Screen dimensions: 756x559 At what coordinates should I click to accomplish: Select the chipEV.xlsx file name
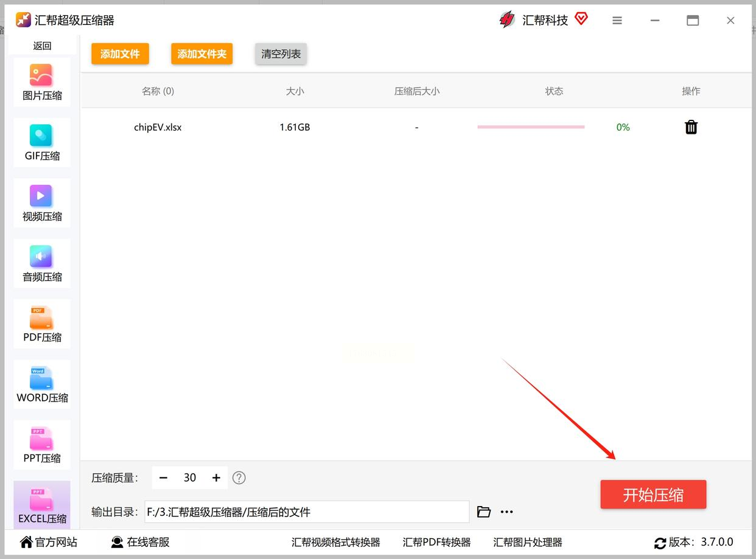[x=158, y=127]
